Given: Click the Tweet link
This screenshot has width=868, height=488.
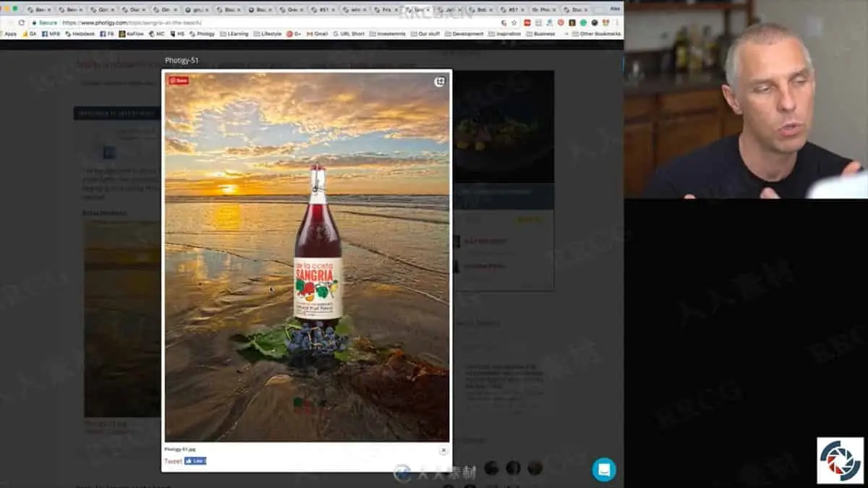Looking at the screenshot, I should tap(173, 461).
